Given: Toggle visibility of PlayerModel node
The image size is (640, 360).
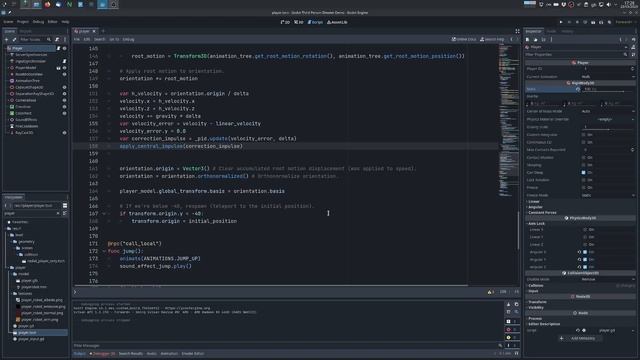Looking at the screenshot, I should click(64, 68).
